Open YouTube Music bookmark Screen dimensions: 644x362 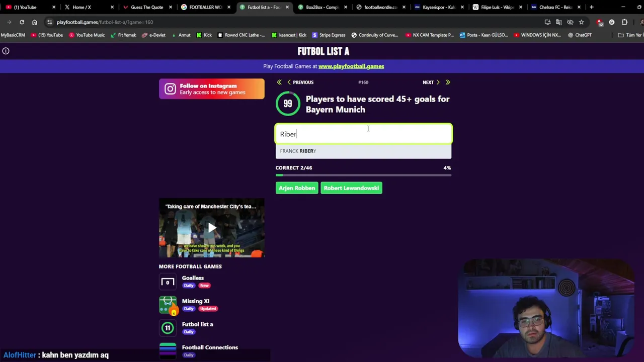[x=87, y=35]
